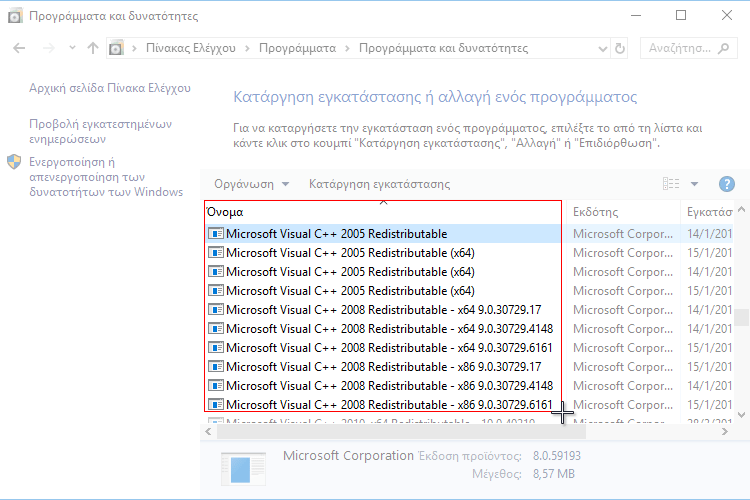Click the shield icon beside Windows features link
This screenshot has width=750, height=500.
14,162
